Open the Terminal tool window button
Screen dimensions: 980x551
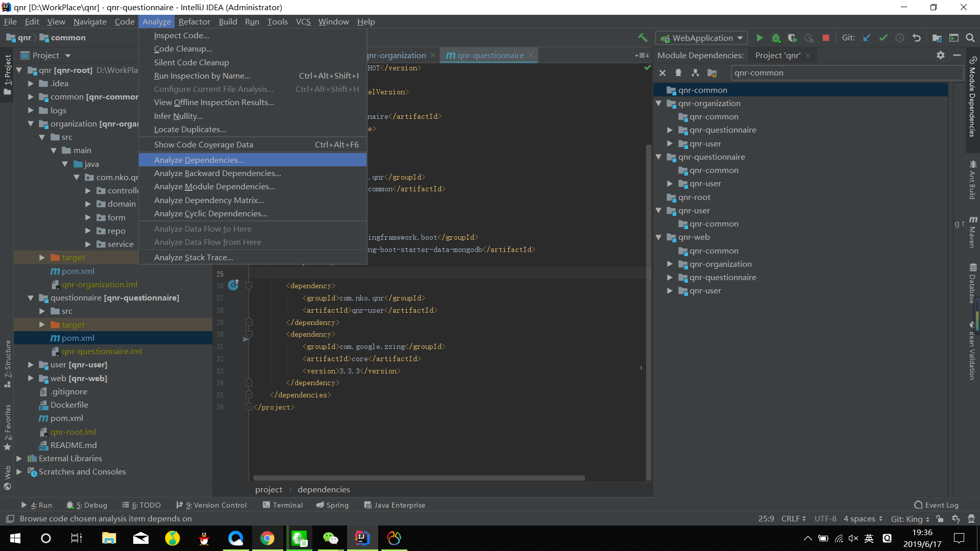[283, 505]
